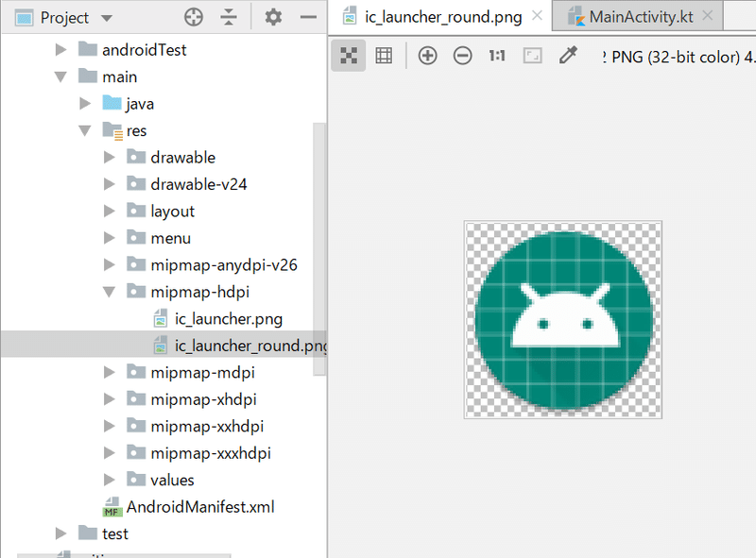
Task: Toggle the chessboard transparency background
Action: [349, 56]
